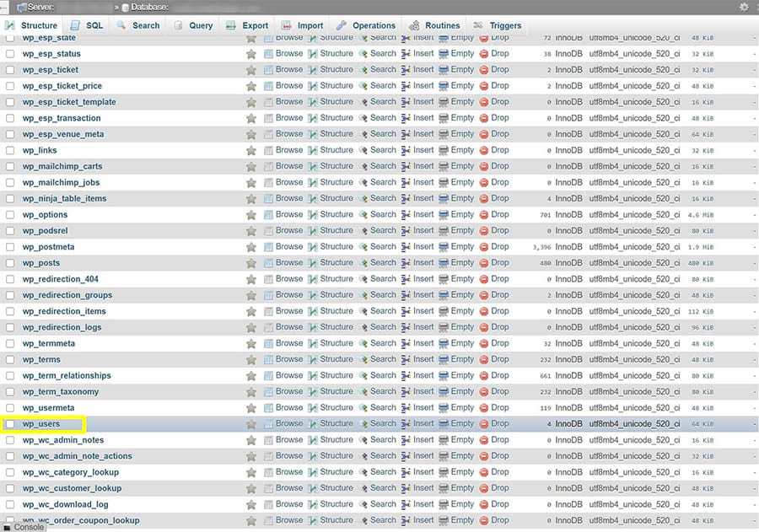The width and height of the screenshot is (759, 532).
Task: Open the top Search tab
Action: [x=138, y=25]
